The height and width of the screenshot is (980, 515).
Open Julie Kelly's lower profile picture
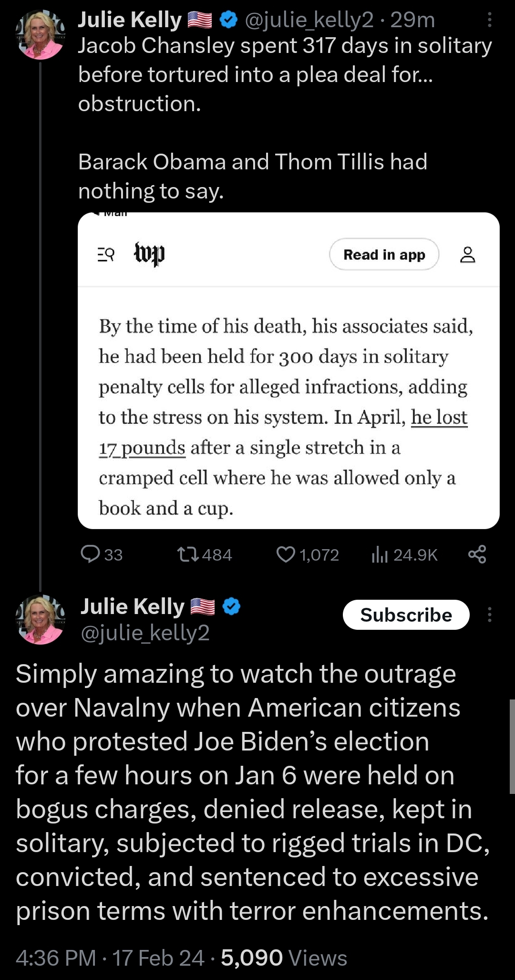pyautogui.click(x=41, y=619)
